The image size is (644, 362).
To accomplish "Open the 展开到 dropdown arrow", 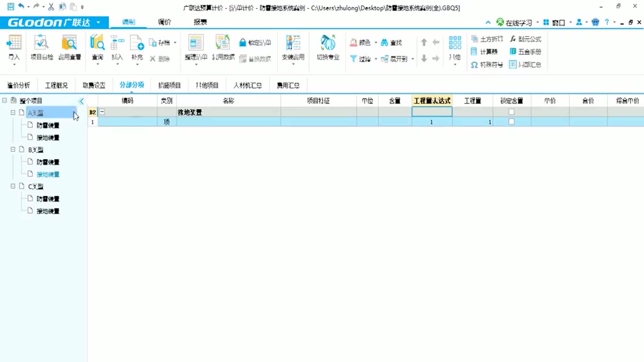I will pyautogui.click(x=413, y=59).
